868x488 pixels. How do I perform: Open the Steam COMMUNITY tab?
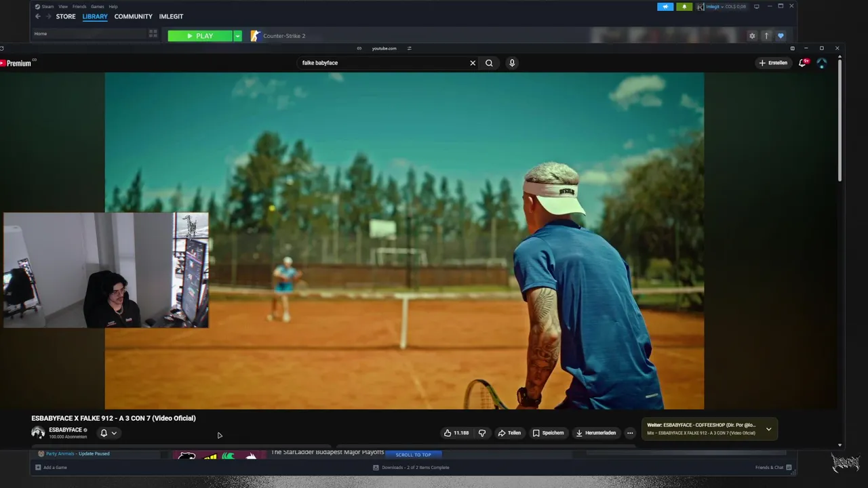(133, 16)
